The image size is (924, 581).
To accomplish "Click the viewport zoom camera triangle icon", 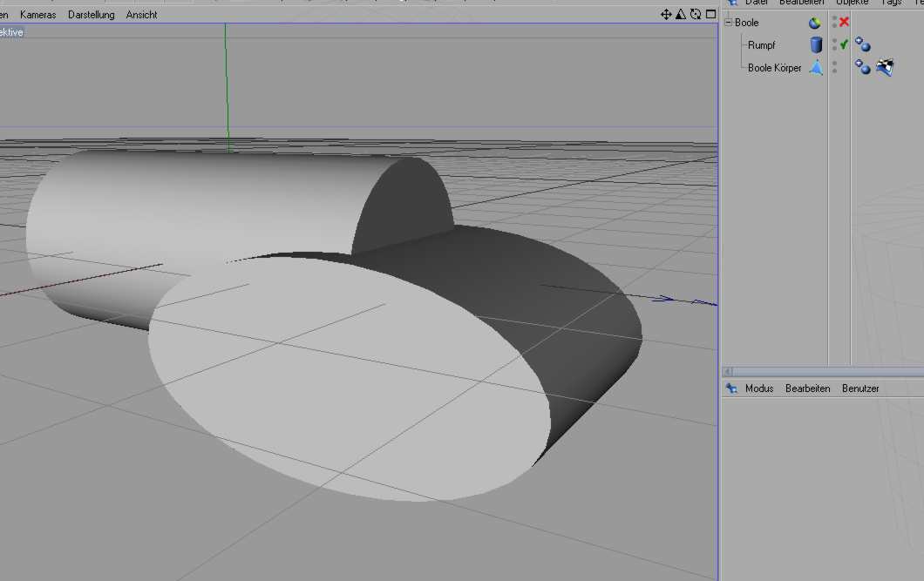I will [x=682, y=14].
